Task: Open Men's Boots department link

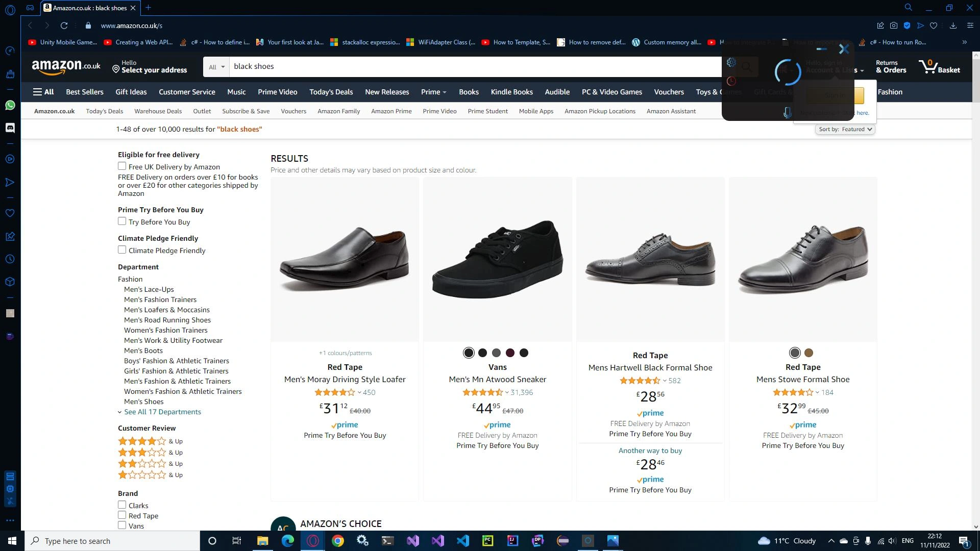Action: pos(143,351)
